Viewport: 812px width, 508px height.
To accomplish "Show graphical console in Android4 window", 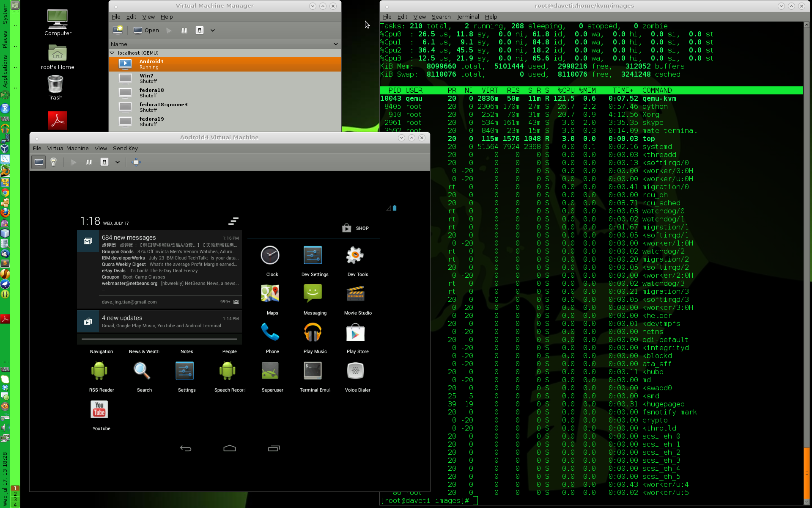I will (x=38, y=162).
